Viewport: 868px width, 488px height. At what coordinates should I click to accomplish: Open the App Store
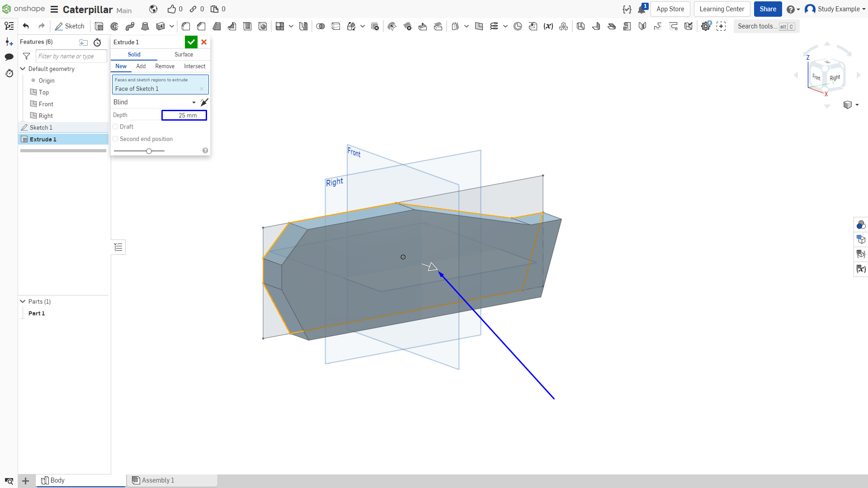(670, 9)
